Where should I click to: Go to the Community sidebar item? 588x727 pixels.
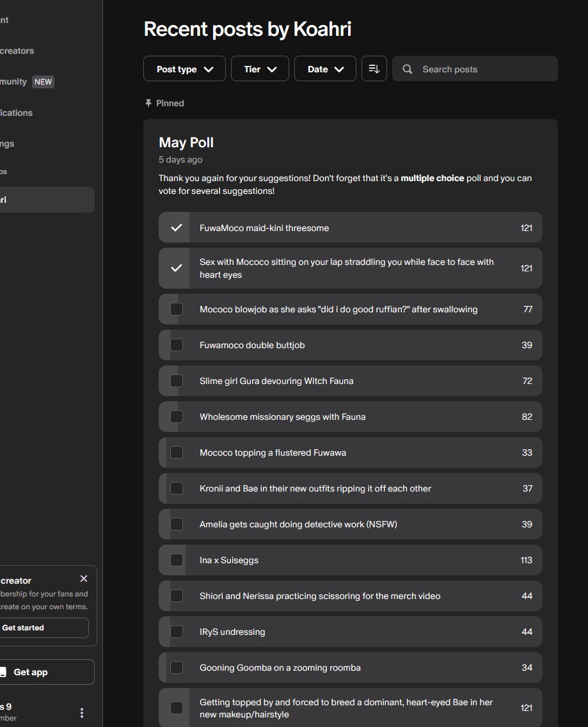click(x=14, y=82)
